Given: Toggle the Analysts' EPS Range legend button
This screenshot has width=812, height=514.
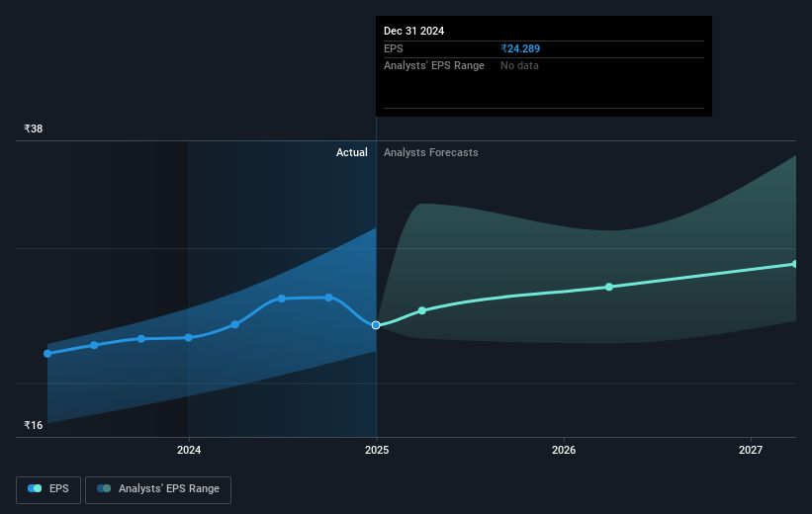Looking at the screenshot, I should click(158, 489).
